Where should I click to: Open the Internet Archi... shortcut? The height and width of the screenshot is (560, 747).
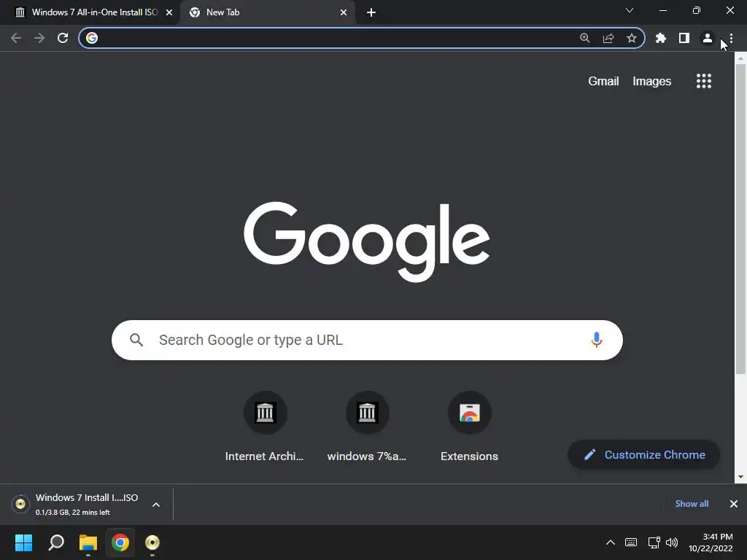(265, 427)
